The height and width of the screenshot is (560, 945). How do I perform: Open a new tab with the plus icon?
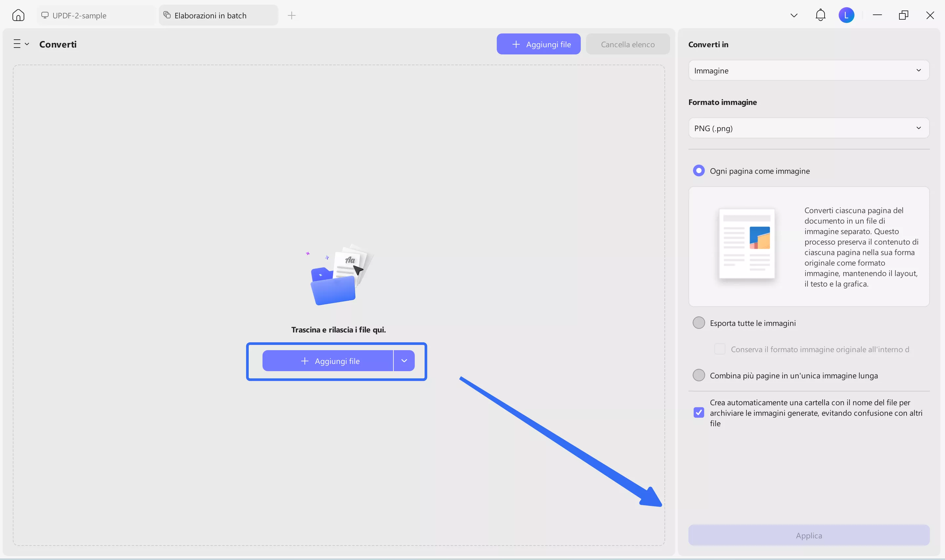point(291,15)
